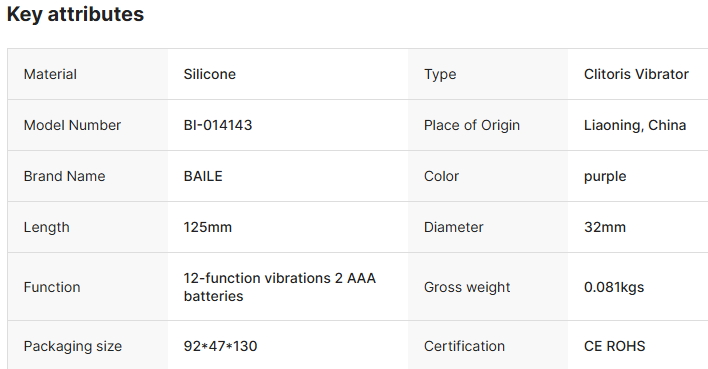Viewport: 708px width, 369px height.
Task: Click the Silicone value
Action: 210,74
